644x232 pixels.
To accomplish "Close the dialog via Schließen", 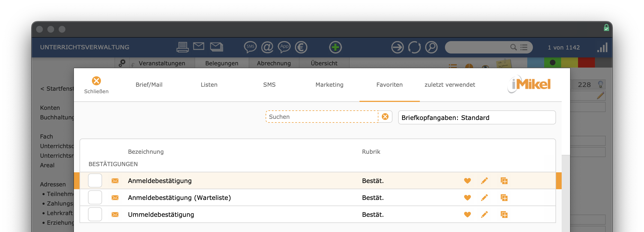I will click(96, 85).
